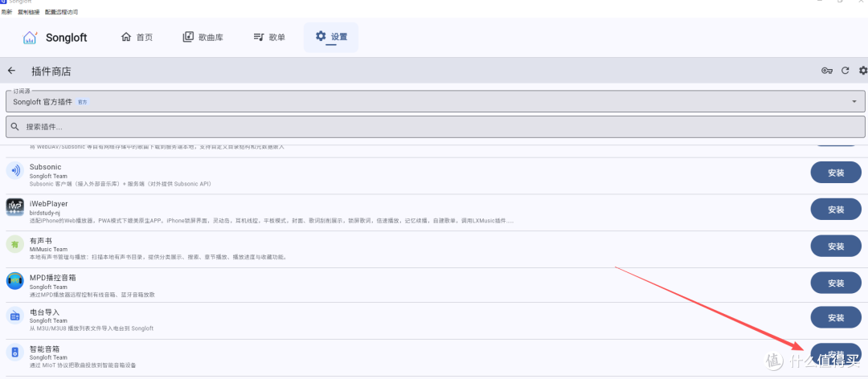
Task: Select the iWebPlayer plugin title
Action: (49, 204)
